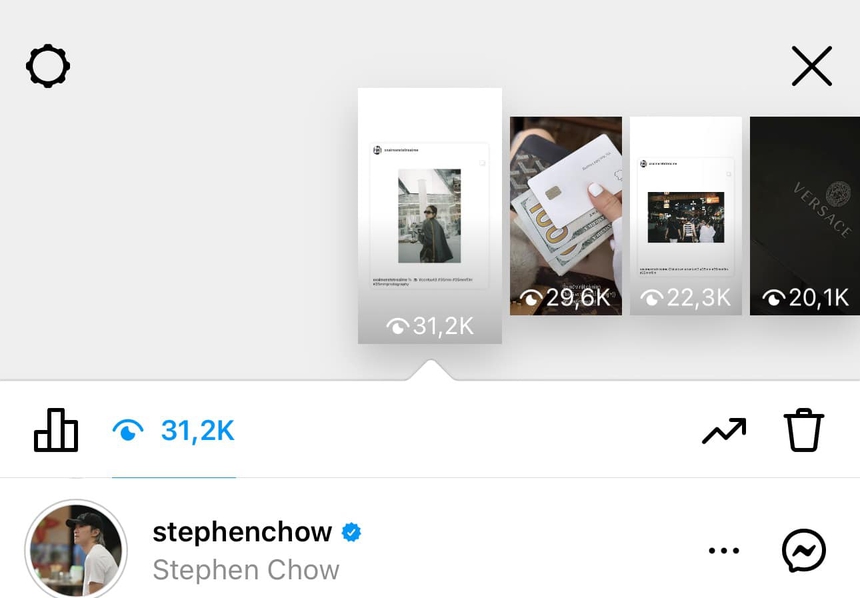Image resolution: width=860 pixels, height=598 pixels.
Task: Open the bar chart insights icon
Action: pos(56,430)
